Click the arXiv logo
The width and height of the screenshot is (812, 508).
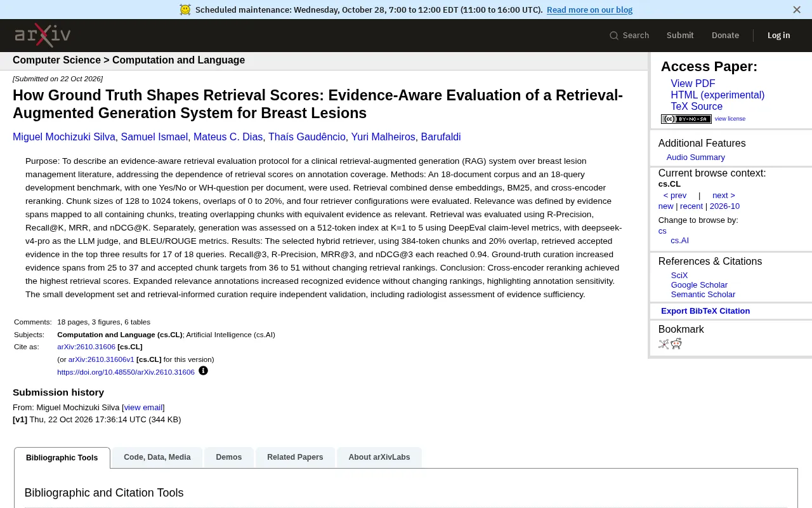pos(43,36)
